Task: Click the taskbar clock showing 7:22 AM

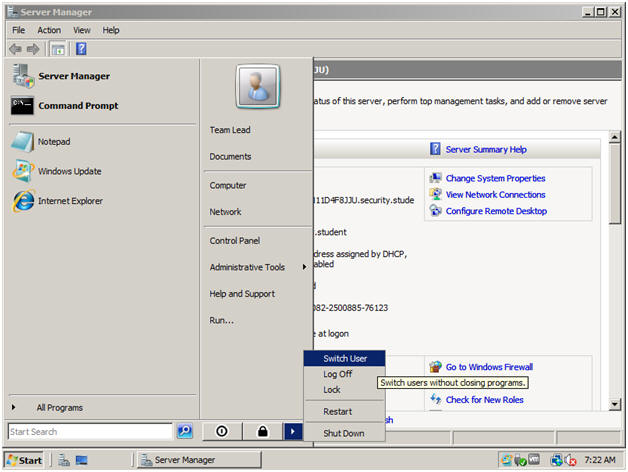Action: click(600, 460)
